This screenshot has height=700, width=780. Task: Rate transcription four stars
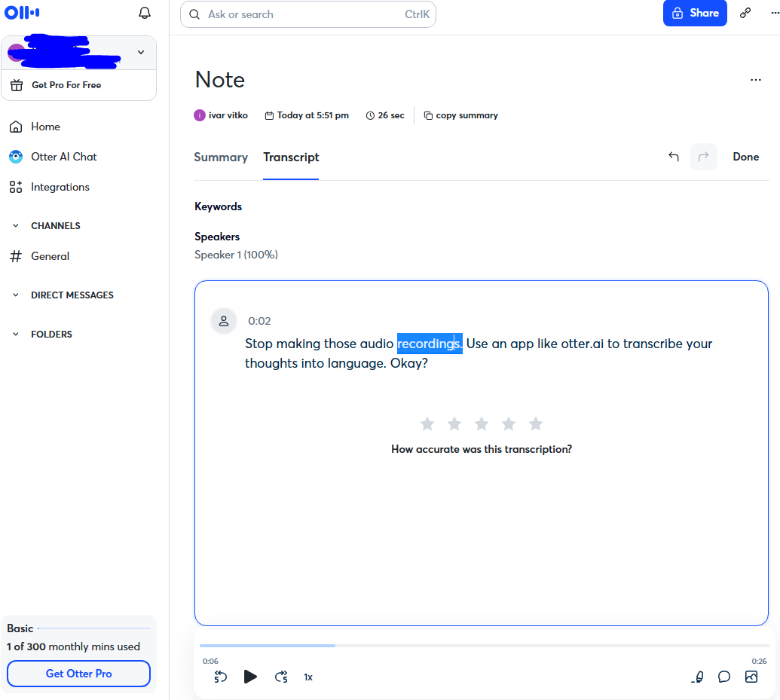point(509,424)
